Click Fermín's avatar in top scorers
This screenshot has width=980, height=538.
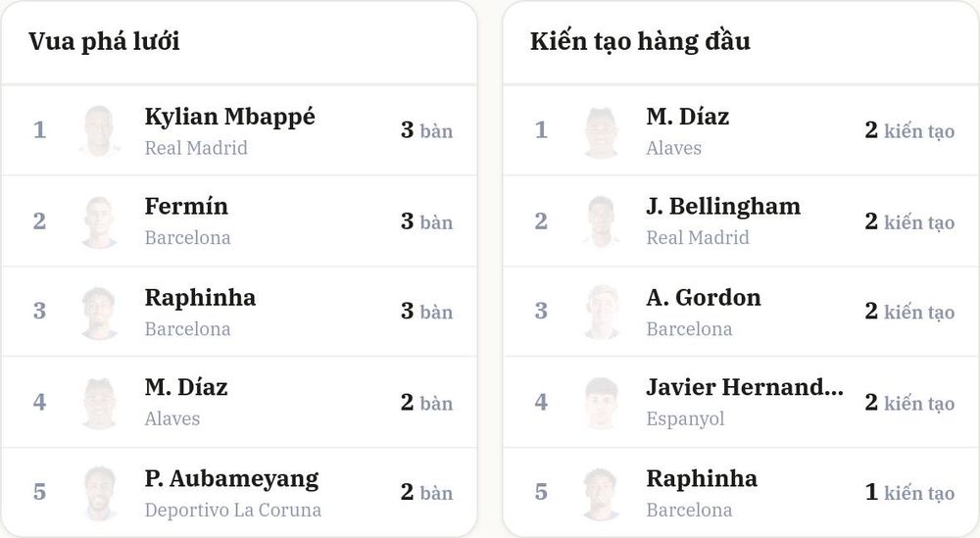click(x=99, y=221)
